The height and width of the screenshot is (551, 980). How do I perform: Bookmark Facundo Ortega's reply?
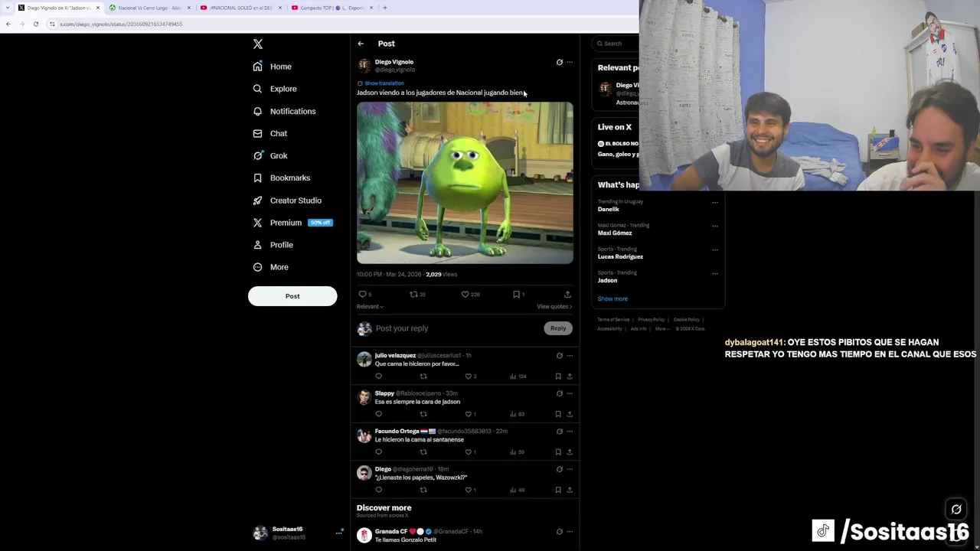[558, 452]
